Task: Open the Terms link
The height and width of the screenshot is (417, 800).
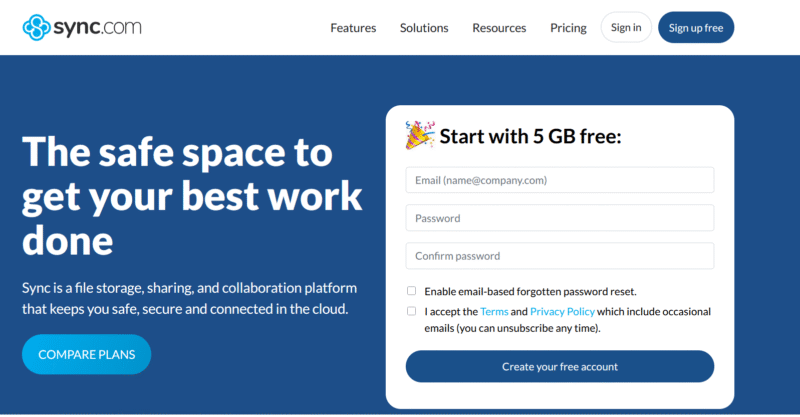Action: point(494,311)
